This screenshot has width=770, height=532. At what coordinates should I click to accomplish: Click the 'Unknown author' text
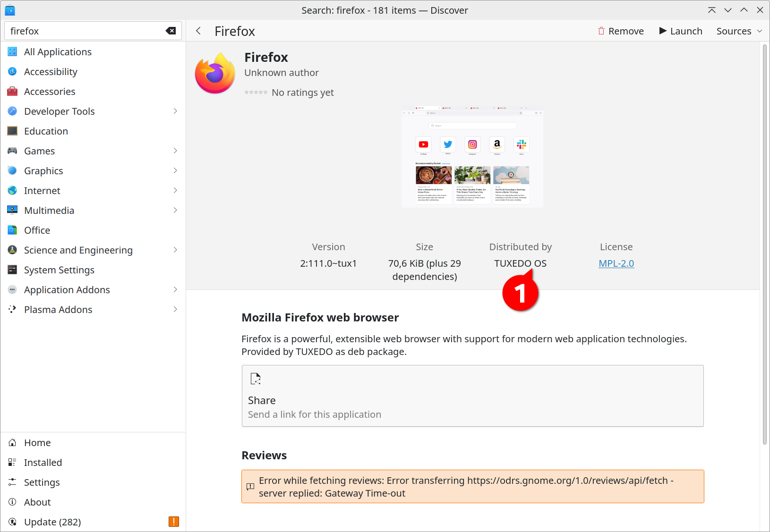(x=281, y=73)
